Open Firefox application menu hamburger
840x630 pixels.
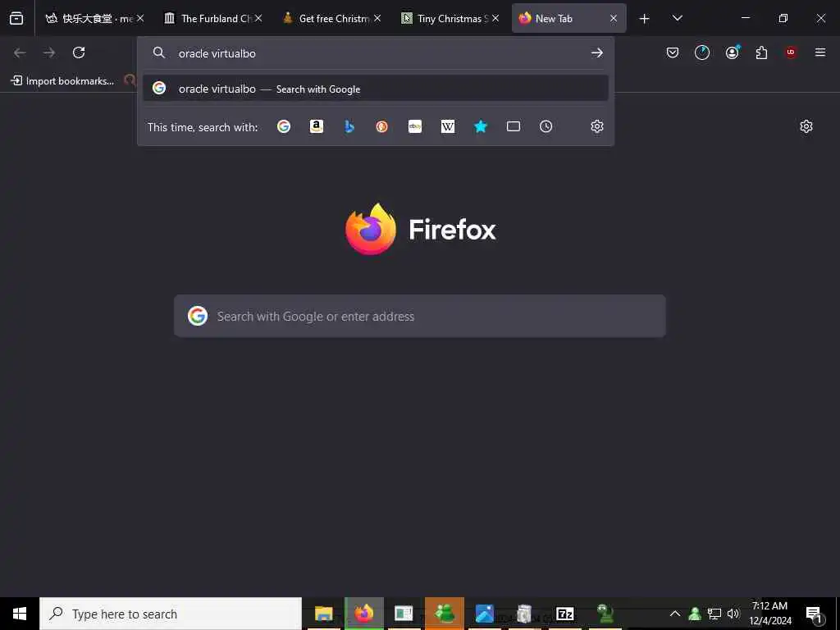(x=820, y=52)
